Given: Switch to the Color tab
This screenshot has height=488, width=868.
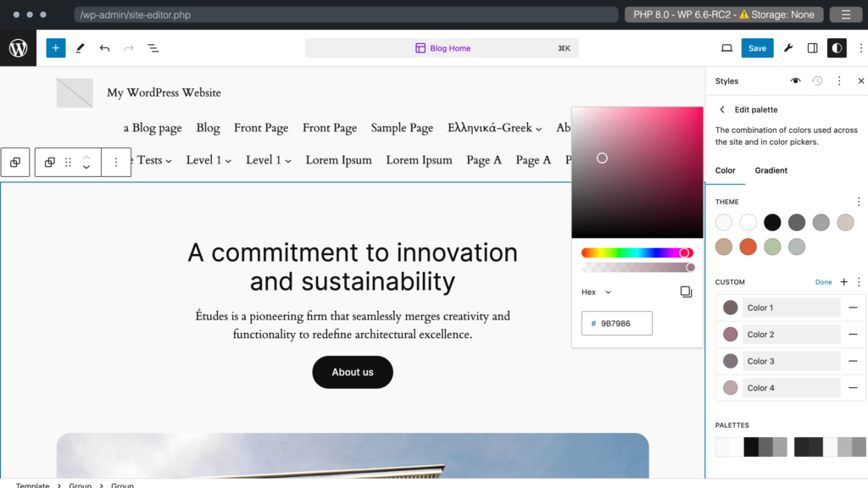Looking at the screenshot, I should point(726,170).
